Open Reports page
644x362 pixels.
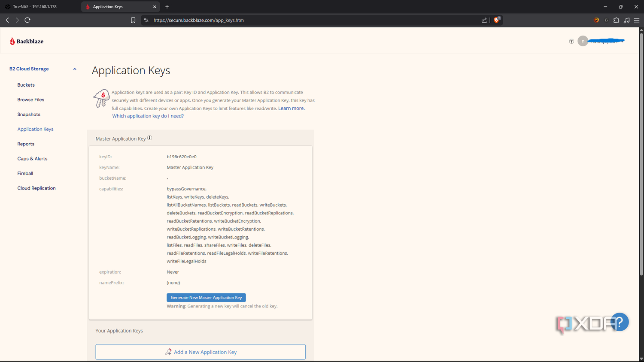pos(26,144)
